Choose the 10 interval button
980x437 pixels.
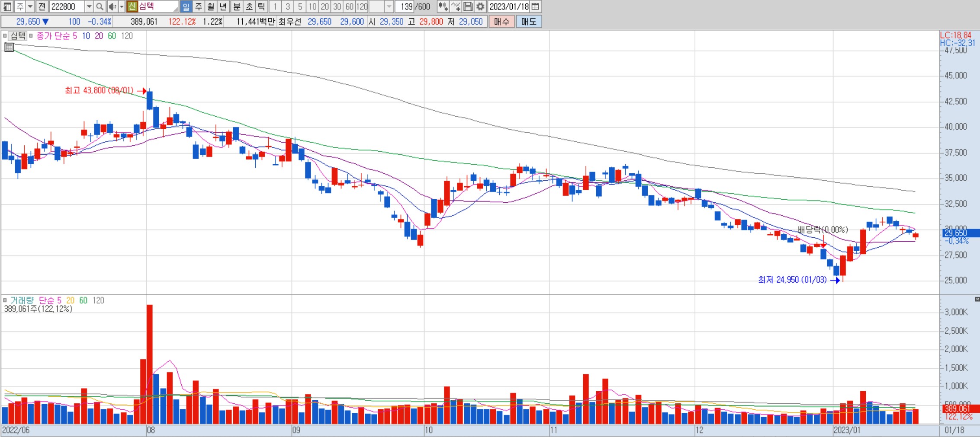pos(312,6)
